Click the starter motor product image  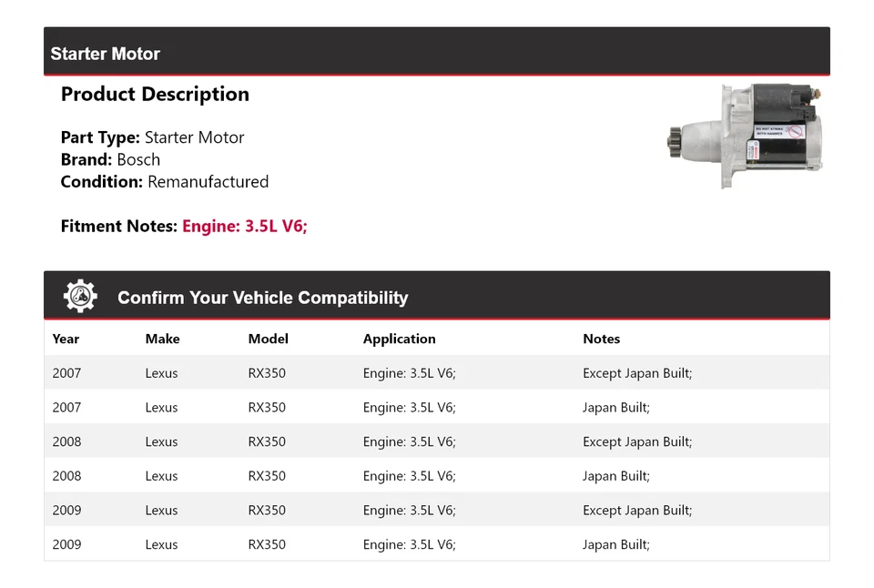coord(745,137)
